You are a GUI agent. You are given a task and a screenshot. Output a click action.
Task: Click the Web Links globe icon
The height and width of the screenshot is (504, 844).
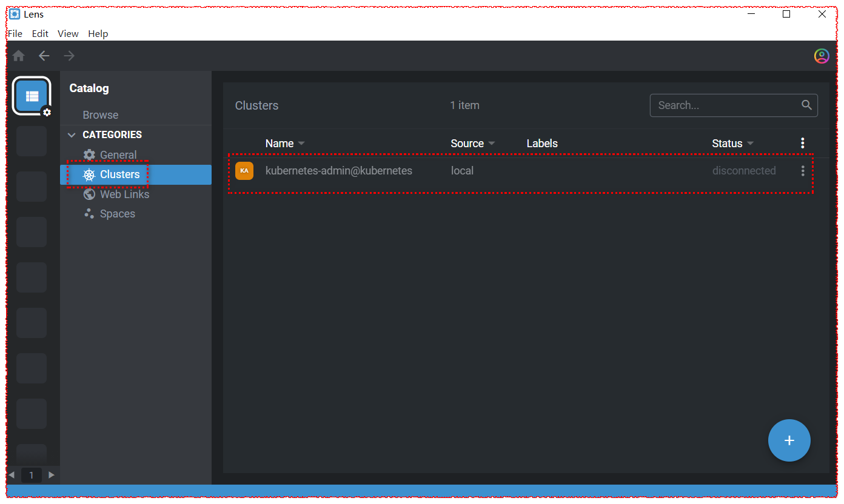tap(90, 194)
